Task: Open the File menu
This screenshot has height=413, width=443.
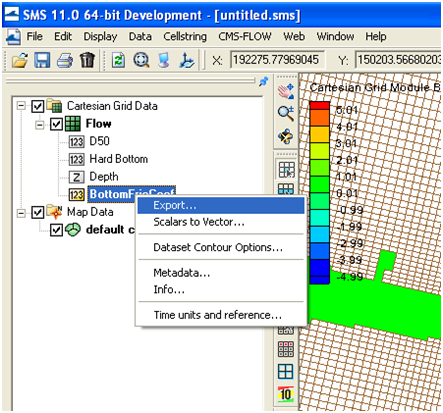Action: click(35, 36)
